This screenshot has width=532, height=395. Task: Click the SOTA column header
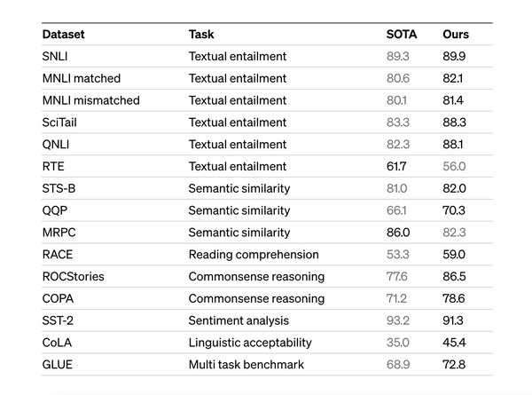pos(401,35)
